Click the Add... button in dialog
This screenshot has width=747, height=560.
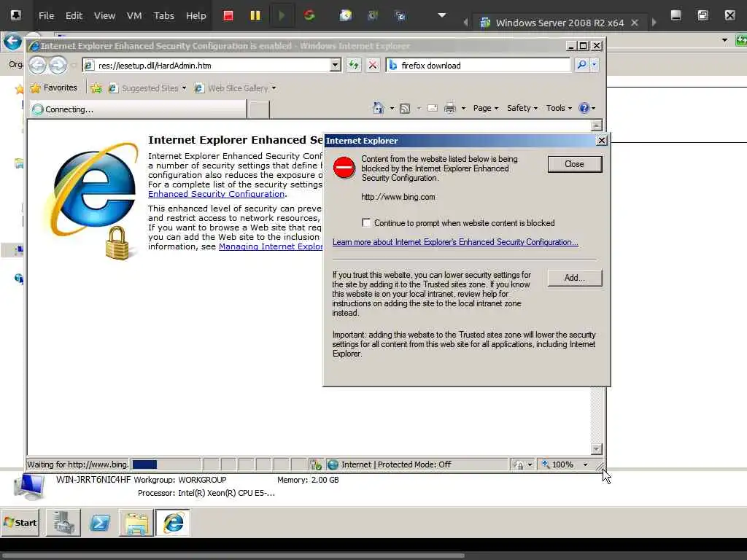(x=575, y=278)
